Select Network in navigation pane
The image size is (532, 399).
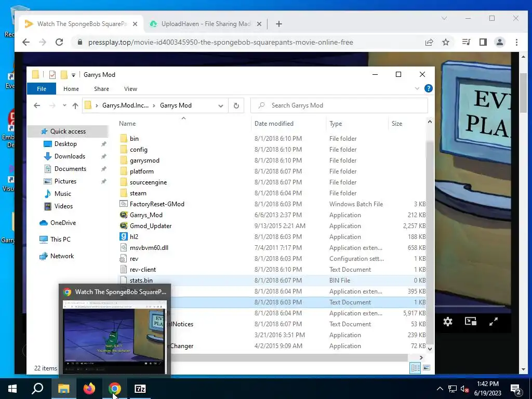tap(62, 256)
